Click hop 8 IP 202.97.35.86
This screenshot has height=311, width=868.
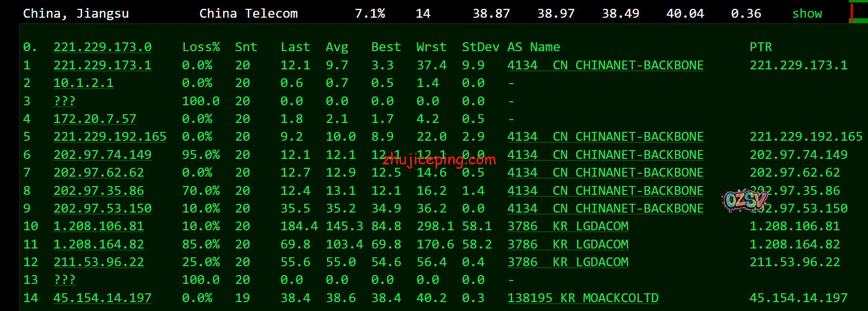click(98, 191)
